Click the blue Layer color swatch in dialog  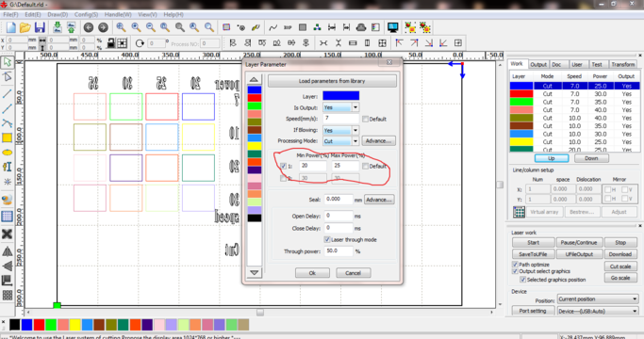[341, 96]
